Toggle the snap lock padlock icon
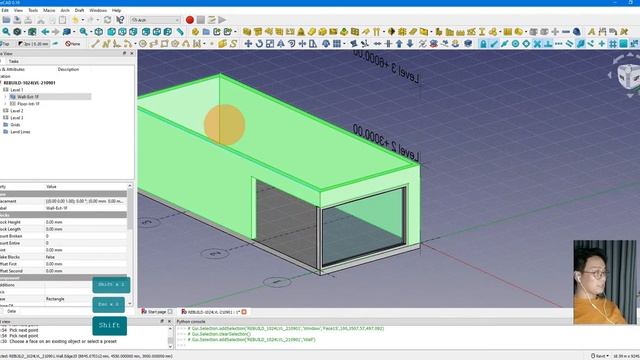The image size is (640, 360). tap(483, 43)
